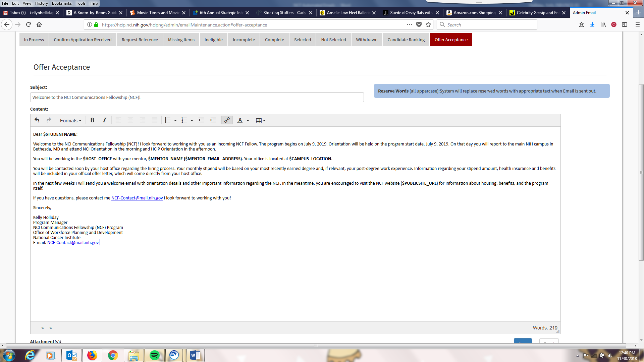Open the Formats dropdown

pyautogui.click(x=70, y=121)
